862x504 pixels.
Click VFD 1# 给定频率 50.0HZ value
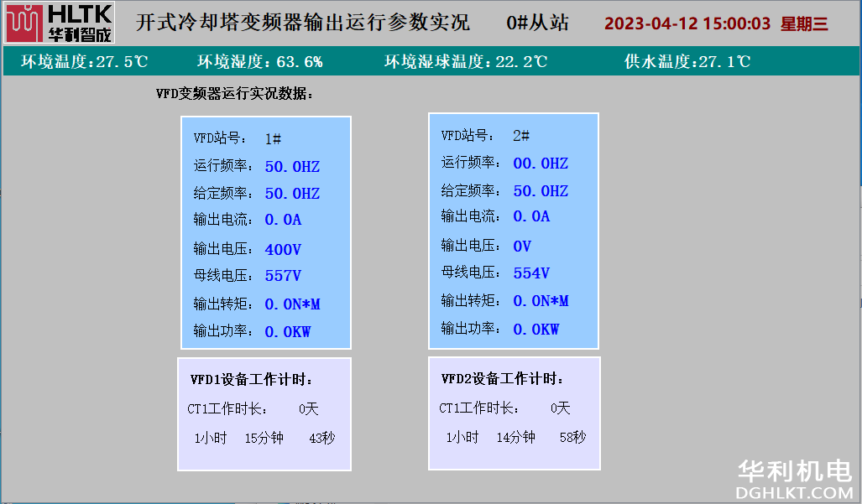292,194
